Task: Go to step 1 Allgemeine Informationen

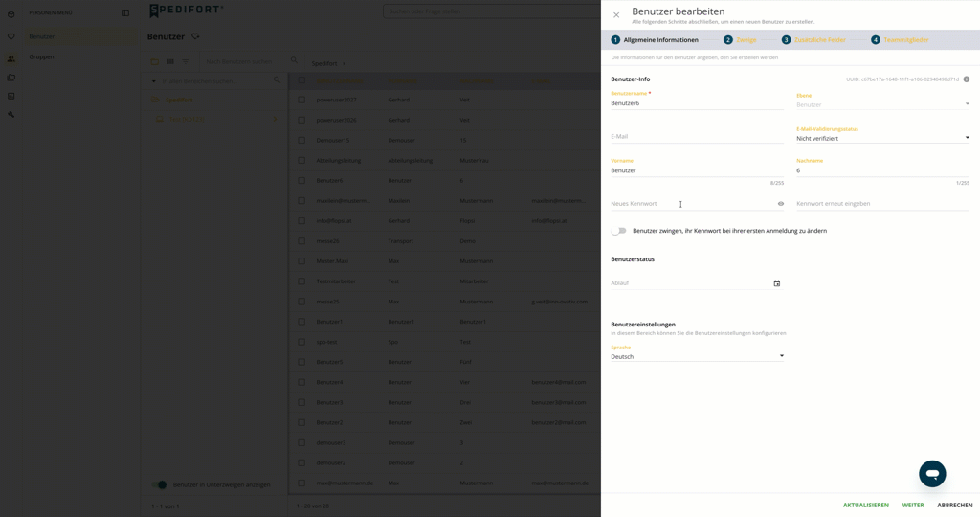Action: (655, 40)
